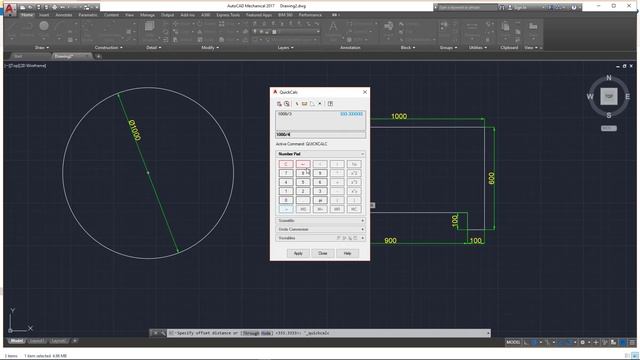
Task: Click the history result 333.333333
Action: coord(351,114)
